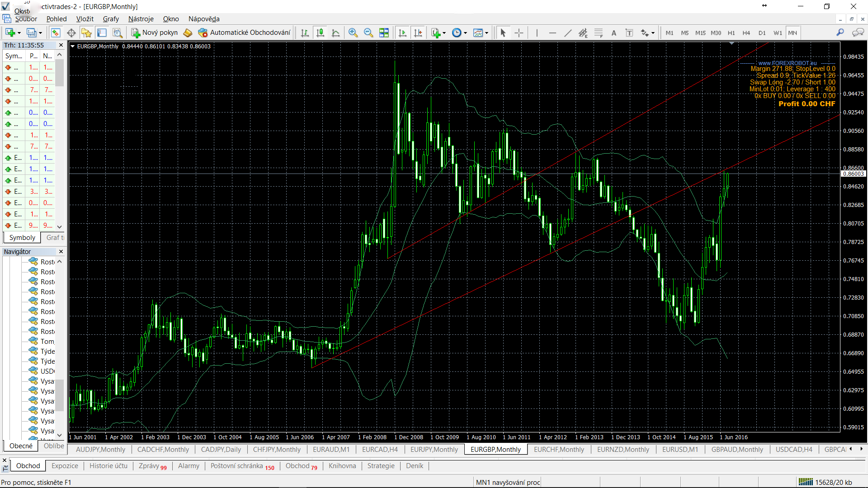Zoom in the chart with magnifier plus
The width and height of the screenshot is (868, 488).
353,33
